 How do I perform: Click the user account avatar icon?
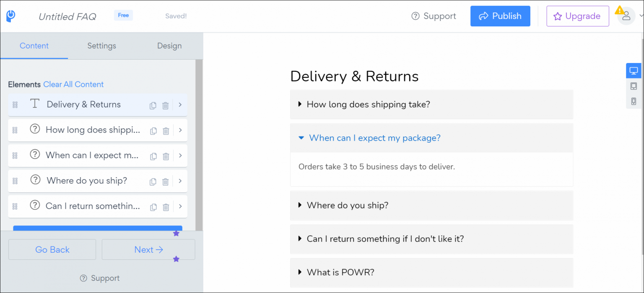coord(626,16)
